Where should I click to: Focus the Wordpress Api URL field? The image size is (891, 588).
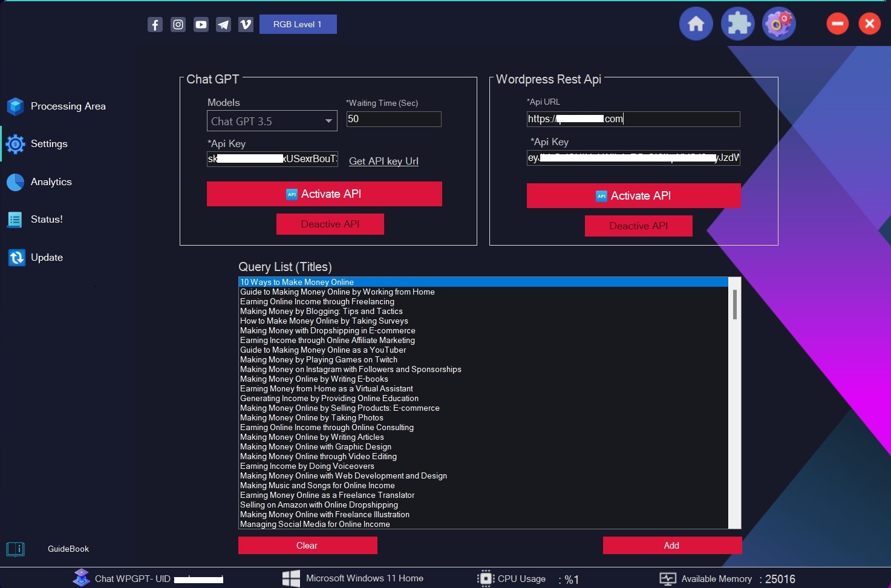click(633, 119)
